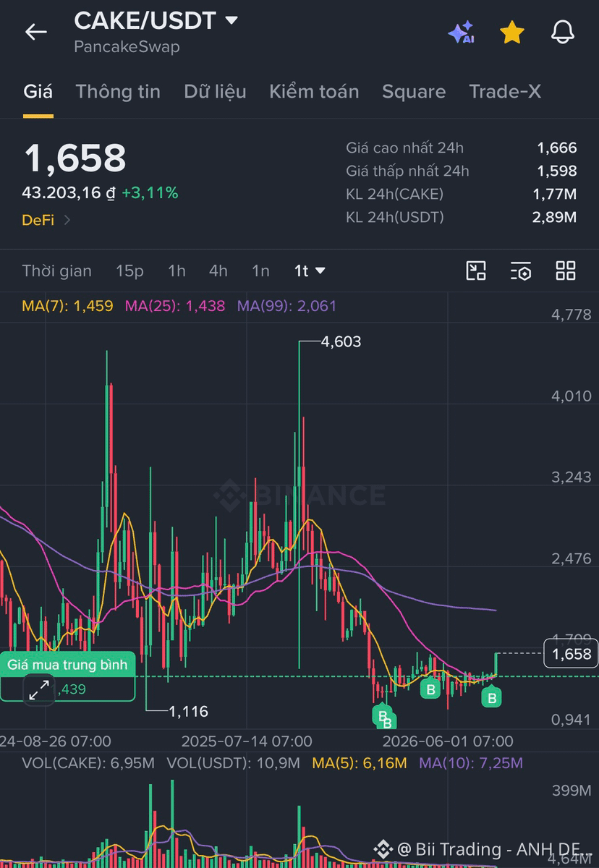This screenshot has height=868, width=599.
Task: Expand the CAKE/USDT pair dropdown arrow
Action: (231, 20)
